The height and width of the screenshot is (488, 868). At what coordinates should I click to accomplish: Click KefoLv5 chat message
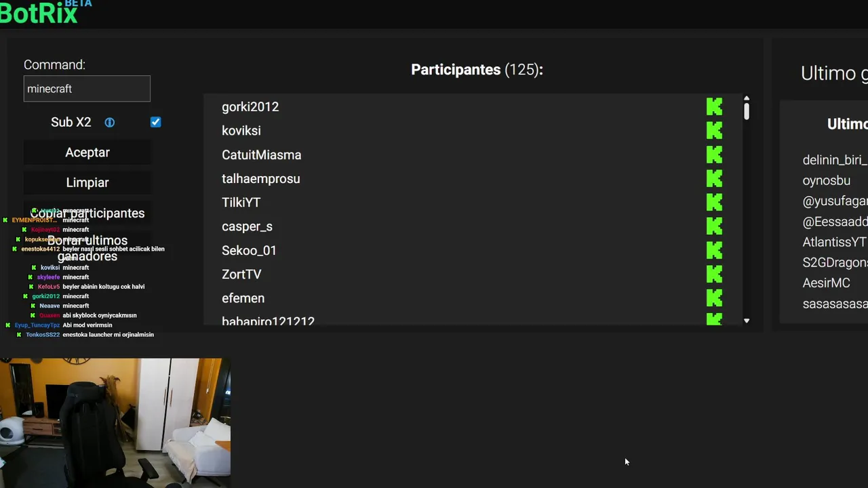(x=86, y=287)
